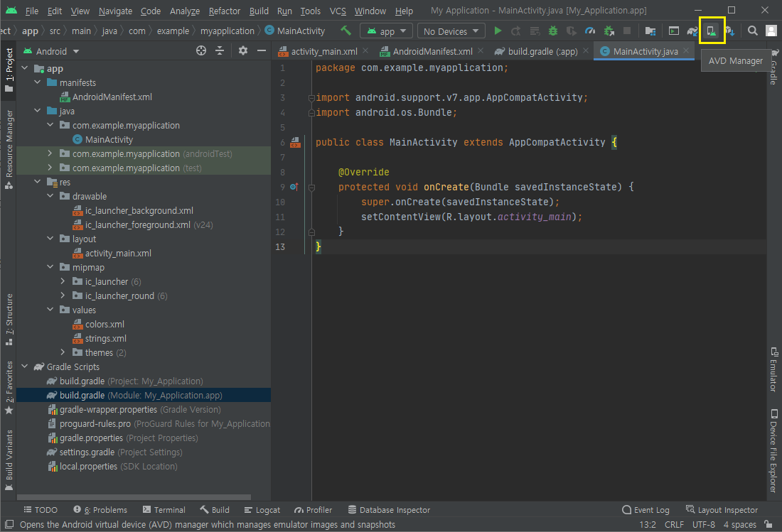Click the Stop square icon in toolbar
This screenshot has width=782, height=532.
627,31
